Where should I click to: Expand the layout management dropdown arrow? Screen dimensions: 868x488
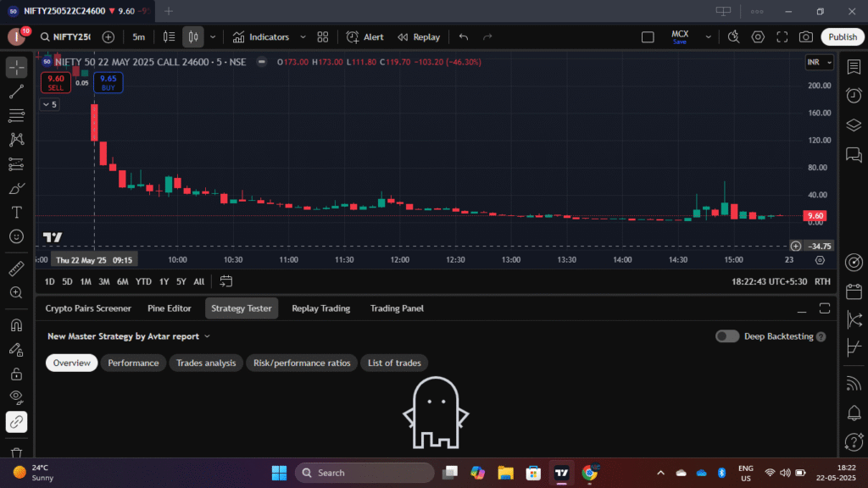click(x=708, y=37)
